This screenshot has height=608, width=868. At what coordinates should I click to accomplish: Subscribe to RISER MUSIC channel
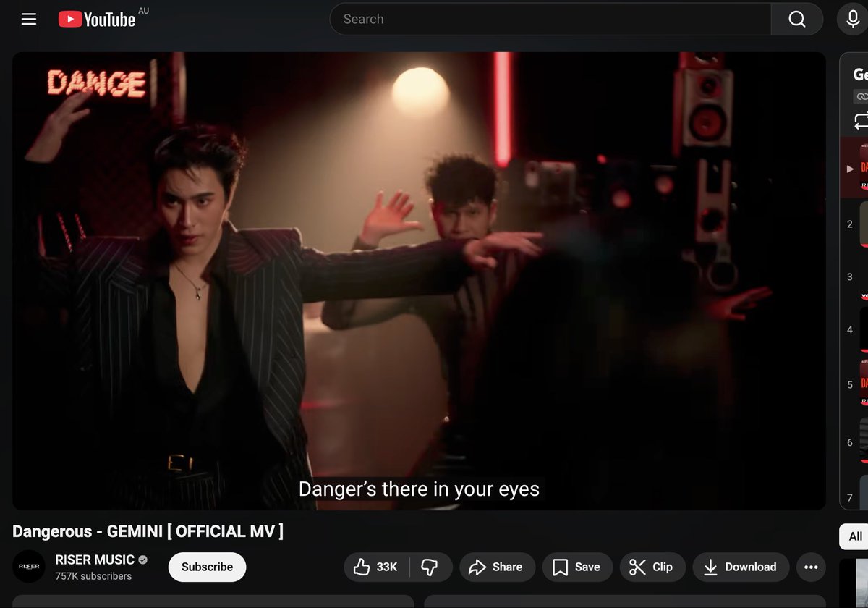pyautogui.click(x=207, y=567)
